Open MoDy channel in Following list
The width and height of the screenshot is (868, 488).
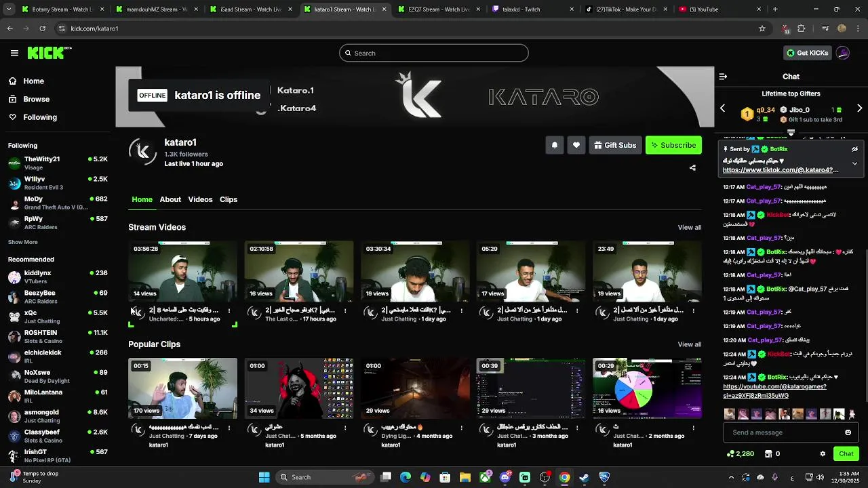pos(58,203)
